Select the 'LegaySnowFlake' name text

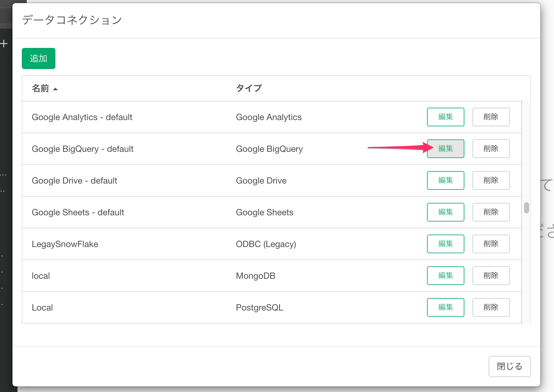(x=65, y=244)
